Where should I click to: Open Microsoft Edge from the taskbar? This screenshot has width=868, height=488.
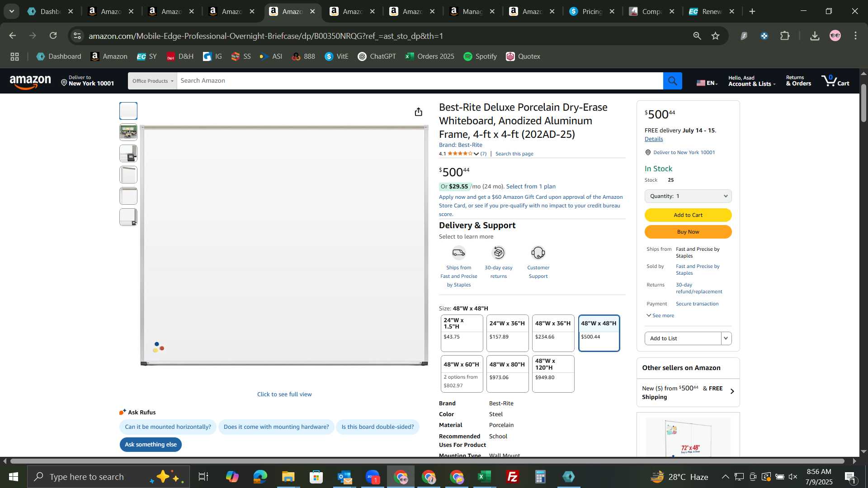[x=260, y=477]
